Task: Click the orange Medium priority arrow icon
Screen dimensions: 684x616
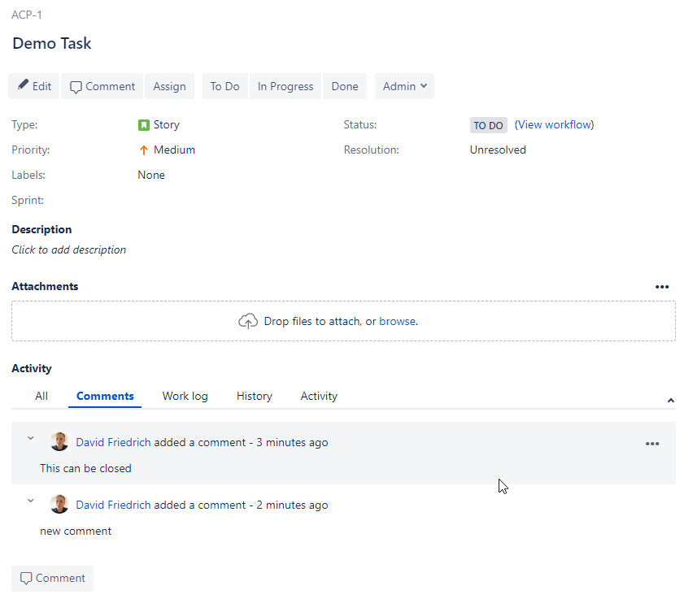Action: pos(143,150)
